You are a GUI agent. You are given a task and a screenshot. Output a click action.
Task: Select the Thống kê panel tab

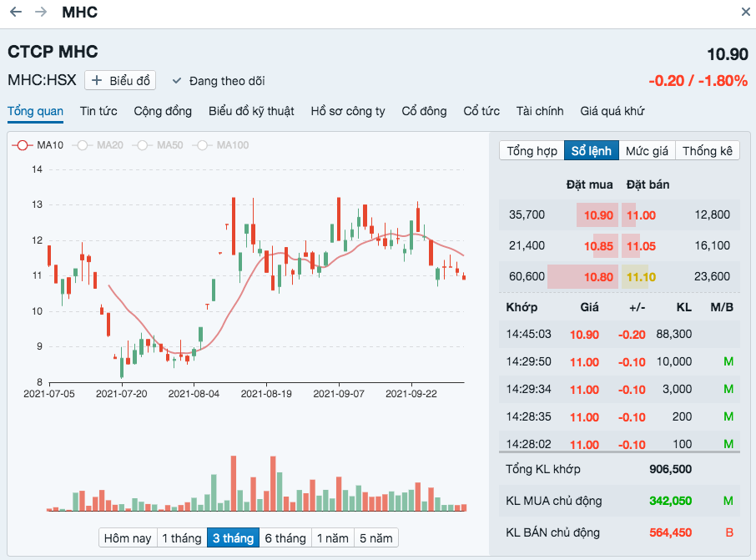pyautogui.click(x=708, y=151)
